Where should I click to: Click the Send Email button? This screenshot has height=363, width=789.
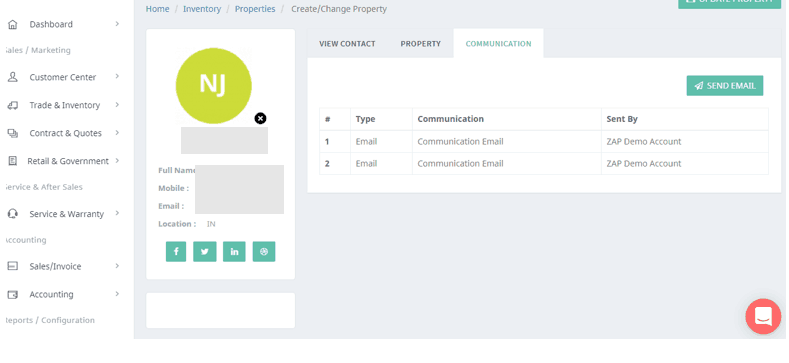click(x=725, y=86)
